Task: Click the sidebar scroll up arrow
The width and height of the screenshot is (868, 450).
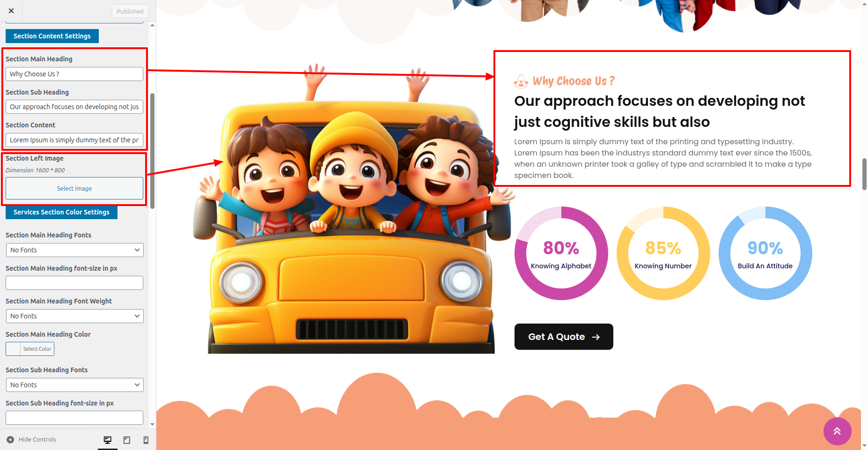Action: (152, 25)
